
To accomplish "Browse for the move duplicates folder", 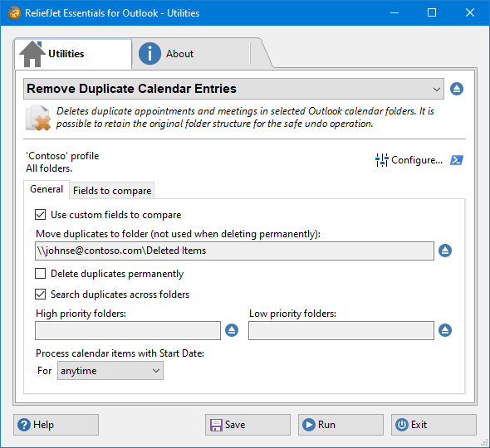I will pyautogui.click(x=445, y=251).
